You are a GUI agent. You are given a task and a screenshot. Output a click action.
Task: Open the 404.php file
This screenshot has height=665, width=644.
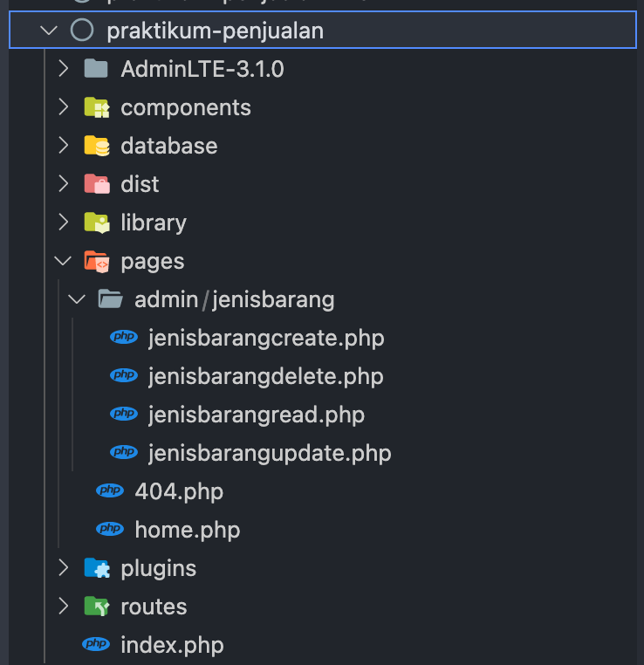[179, 492]
